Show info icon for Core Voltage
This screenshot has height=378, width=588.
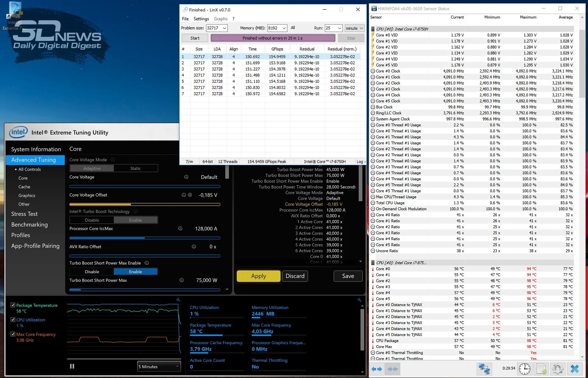pos(186,177)
